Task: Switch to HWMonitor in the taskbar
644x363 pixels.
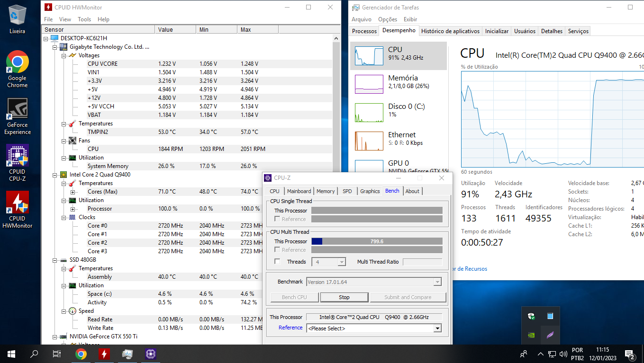Action: coord(104,354)
